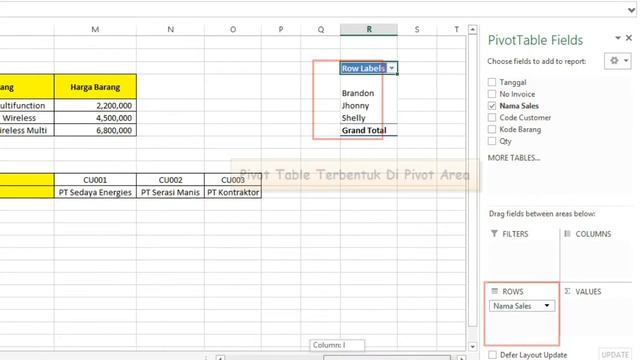The height and width of the screenshot is (360, 640).
Task: Select the PT Serasi Manis cell
Action: point(170,192)
